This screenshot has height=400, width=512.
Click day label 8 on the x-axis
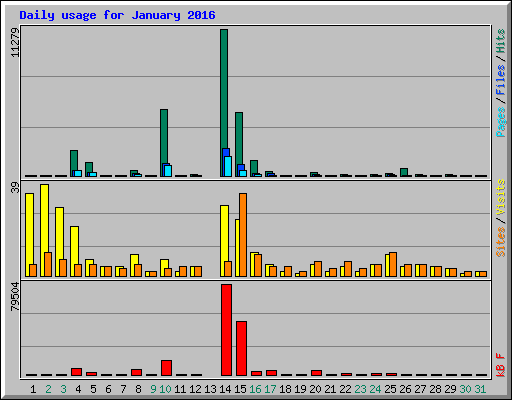(138, 389)
